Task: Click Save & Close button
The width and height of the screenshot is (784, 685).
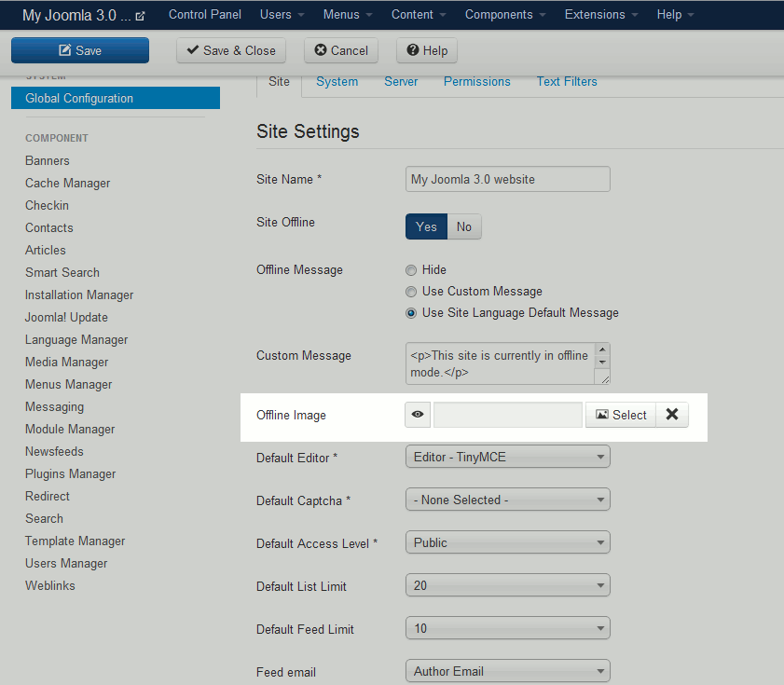Action: click(x=231, y=50)
